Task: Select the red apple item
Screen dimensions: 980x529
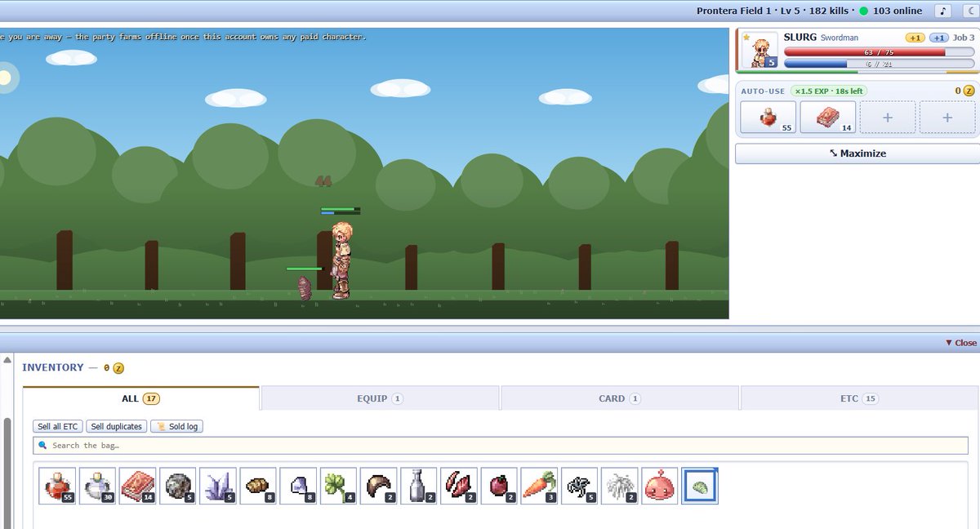Action: coord(499,486)
